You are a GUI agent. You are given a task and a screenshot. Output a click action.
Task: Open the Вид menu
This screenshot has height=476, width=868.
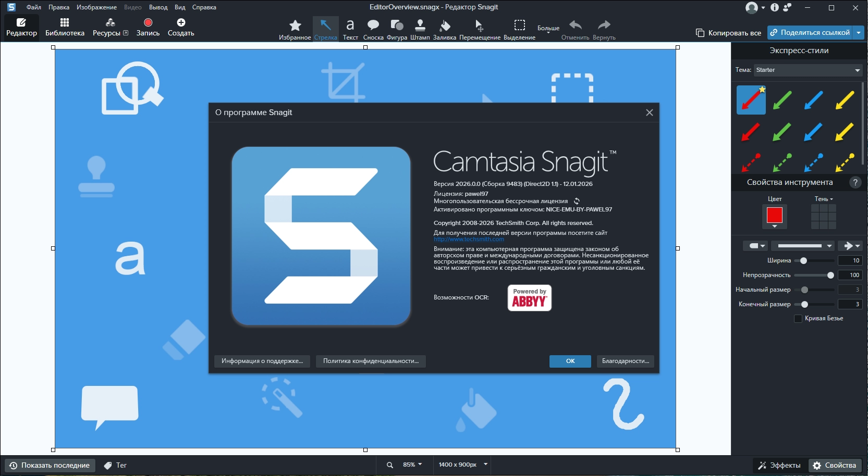pos(180,7)
